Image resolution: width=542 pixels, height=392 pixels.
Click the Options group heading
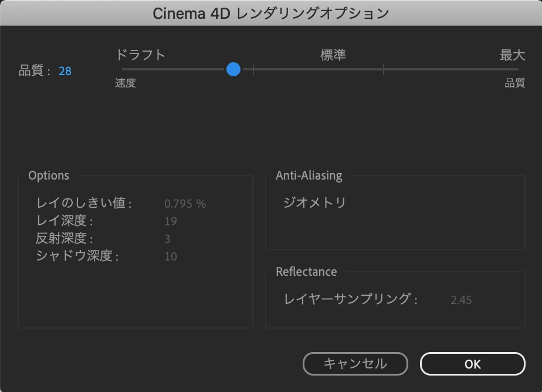49,175
